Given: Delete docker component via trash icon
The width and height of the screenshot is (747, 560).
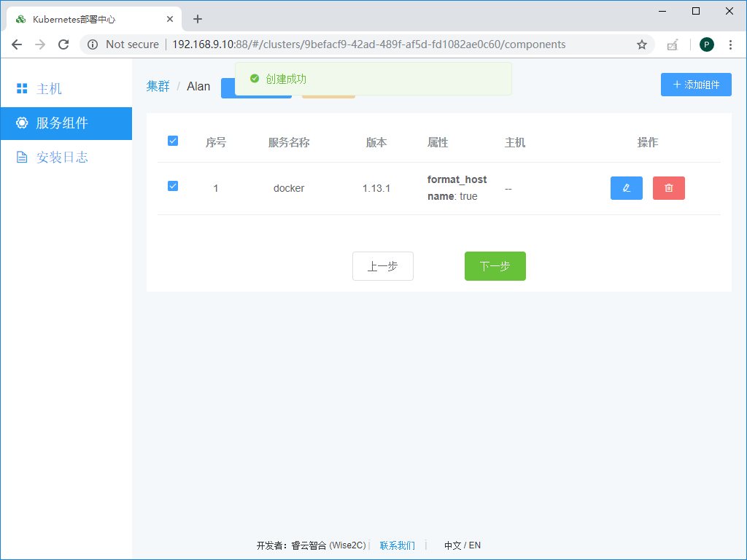Looking at the screenshot, I should pos(668,188).
